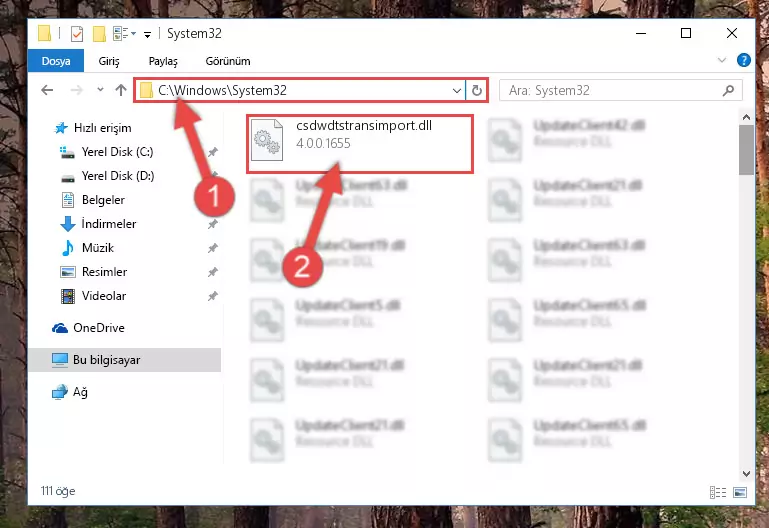Select Ağ network in navigation pane

[x=70, y=392]
